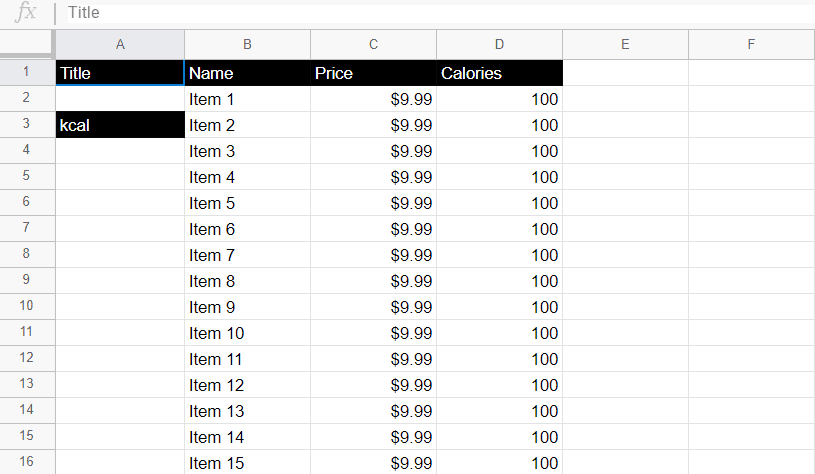
Task: Click the Title cell in A1
Action: click(120, 73)
